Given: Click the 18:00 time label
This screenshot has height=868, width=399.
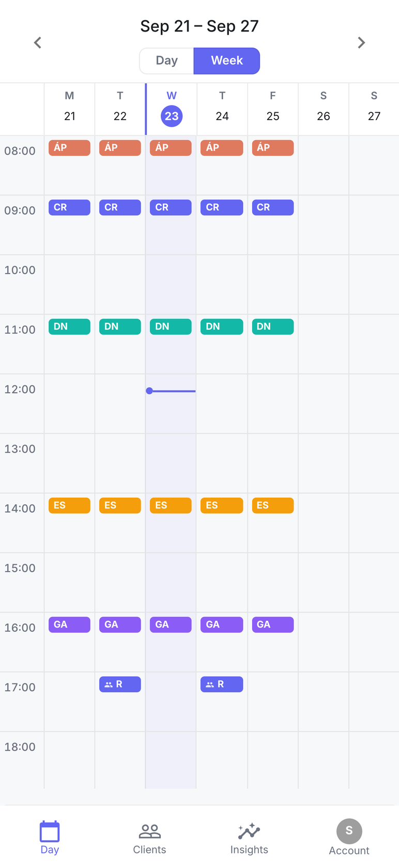Looking at the screenshot, I should click(x=20, y=747).
